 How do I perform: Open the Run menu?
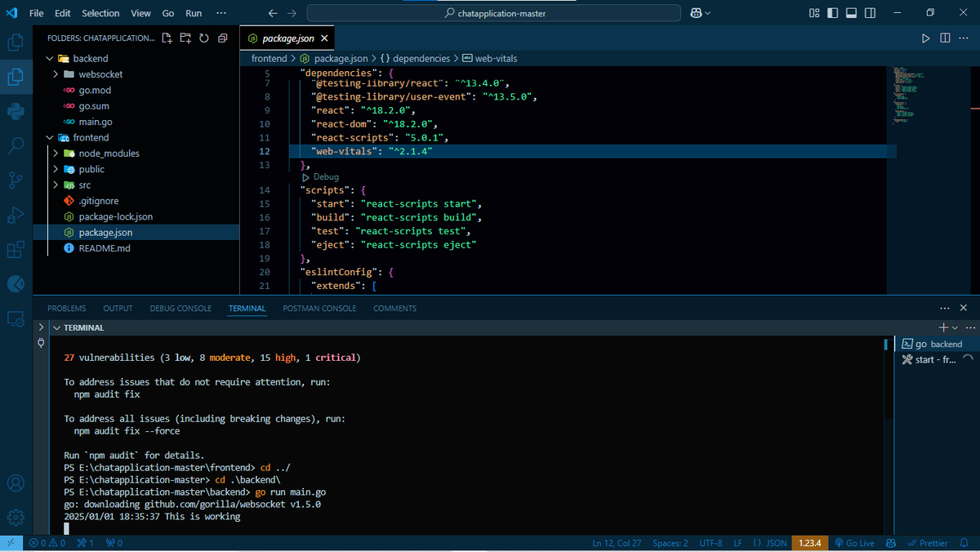194,13
